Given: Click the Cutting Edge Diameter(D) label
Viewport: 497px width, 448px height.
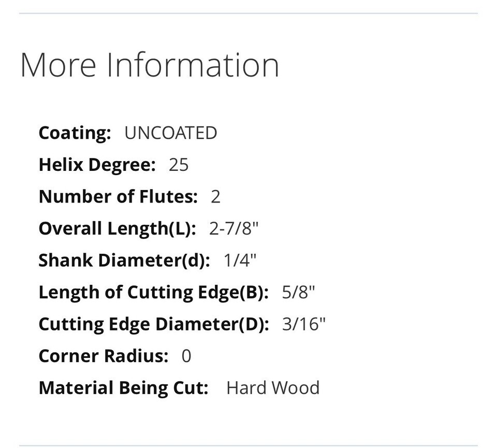Looking at the screenshot, I should point(154,324).
